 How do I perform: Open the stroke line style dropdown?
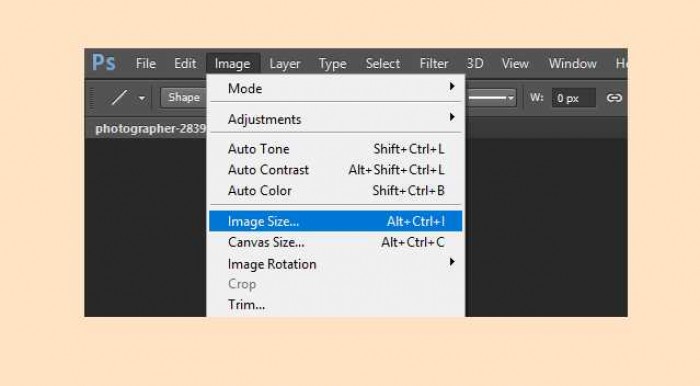[x=490, y=98]
